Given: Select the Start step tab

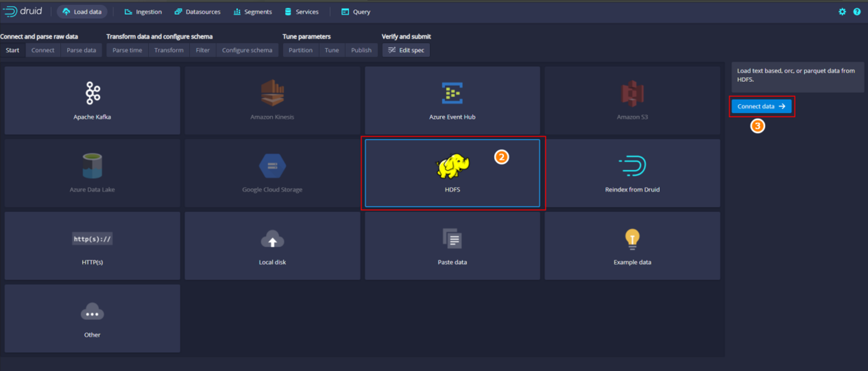Looking at the screenshot, I should (13, 50).
